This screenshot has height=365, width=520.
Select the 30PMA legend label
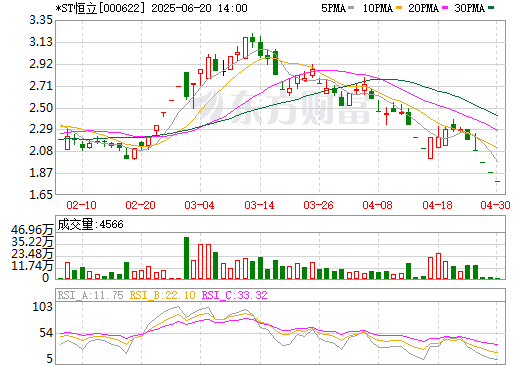point(469,8)
